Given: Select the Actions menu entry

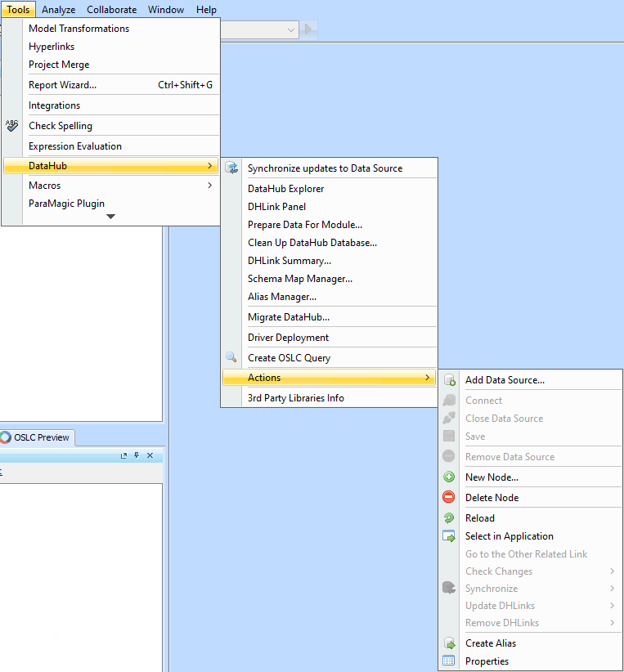Looking at the screenshot, I should [330, 377].
